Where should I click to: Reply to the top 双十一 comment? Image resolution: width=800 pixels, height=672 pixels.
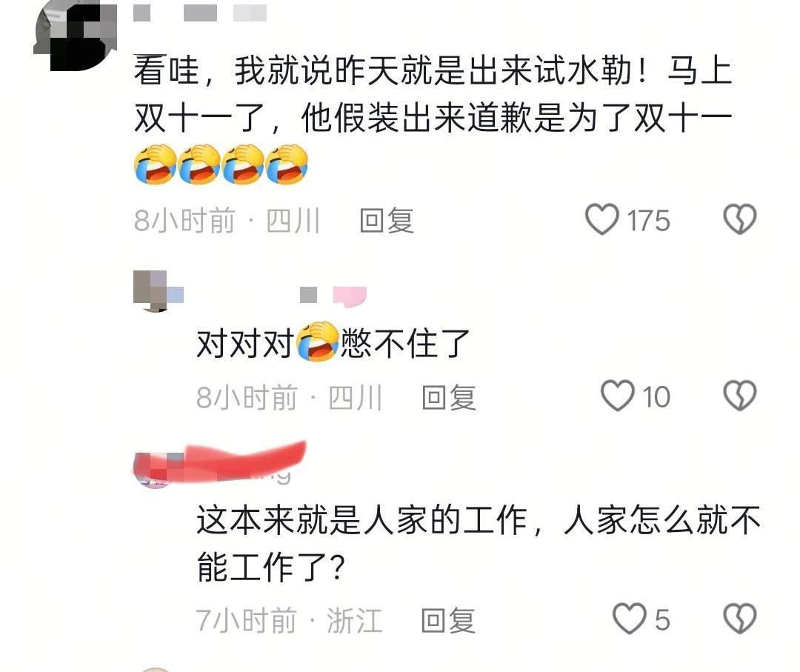pyautogui.click(x=386, y=221)
